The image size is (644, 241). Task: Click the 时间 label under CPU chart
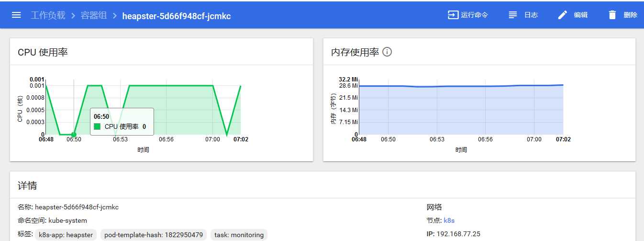click(143, 150)
